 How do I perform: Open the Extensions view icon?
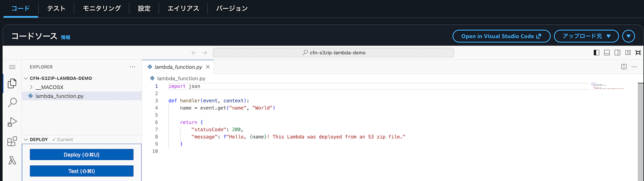click(x=12, y=141)
